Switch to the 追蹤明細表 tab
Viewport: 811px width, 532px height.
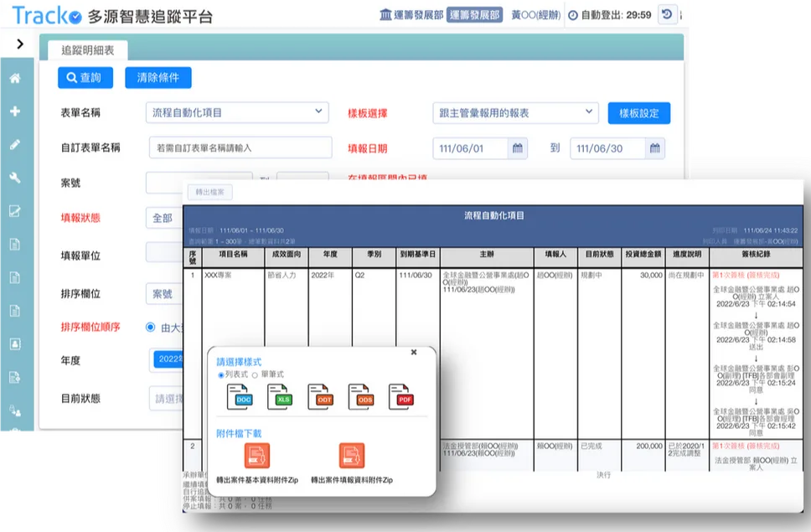coord(88,50)
